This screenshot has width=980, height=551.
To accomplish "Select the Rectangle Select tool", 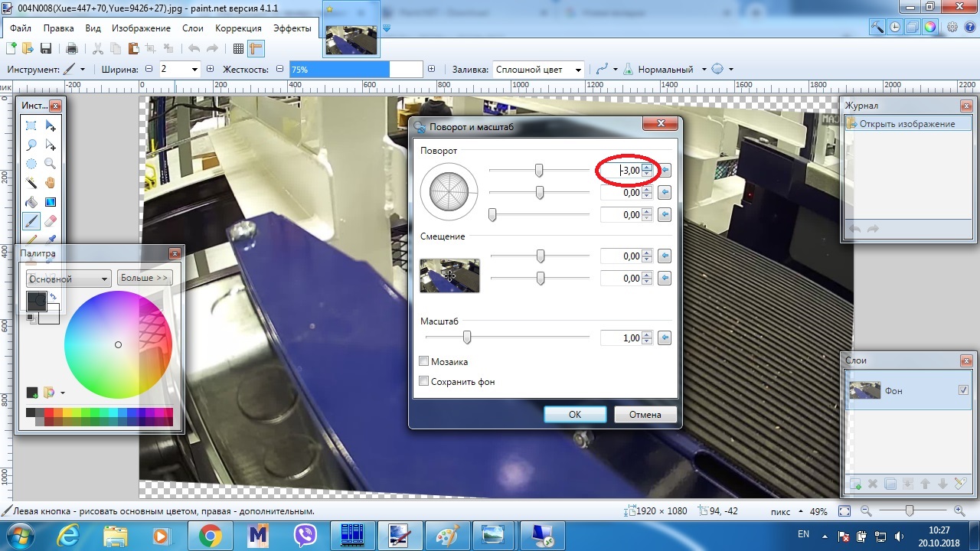I will coord(31,126).
